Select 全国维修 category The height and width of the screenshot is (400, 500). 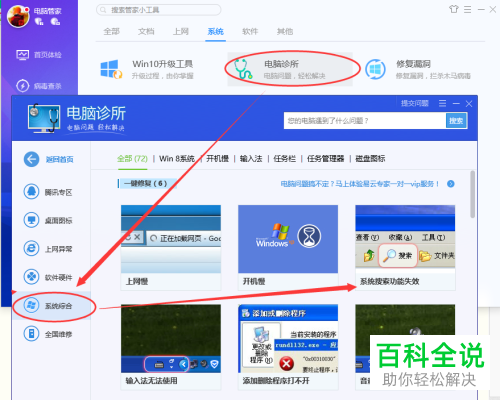point(48,334)
